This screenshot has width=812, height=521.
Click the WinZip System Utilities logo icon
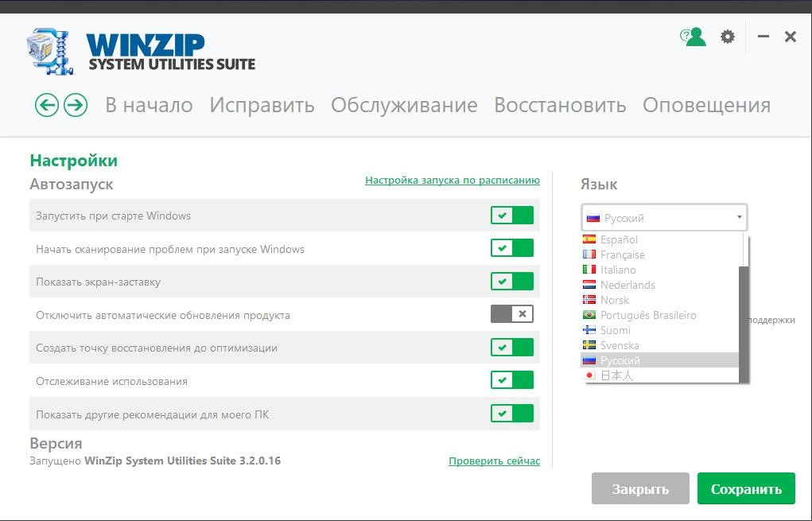[x=50, y=52]
